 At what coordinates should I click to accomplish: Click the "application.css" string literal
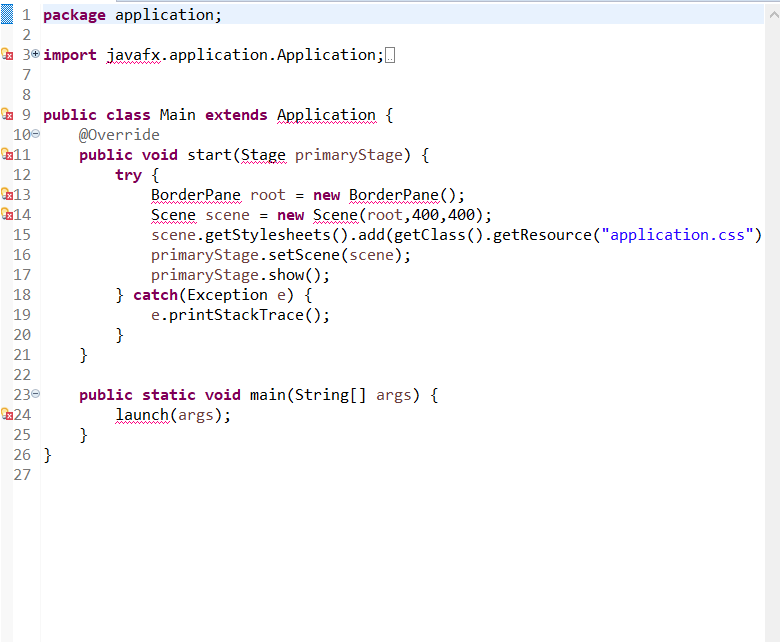pyautogui.click(x=677, y=235)
